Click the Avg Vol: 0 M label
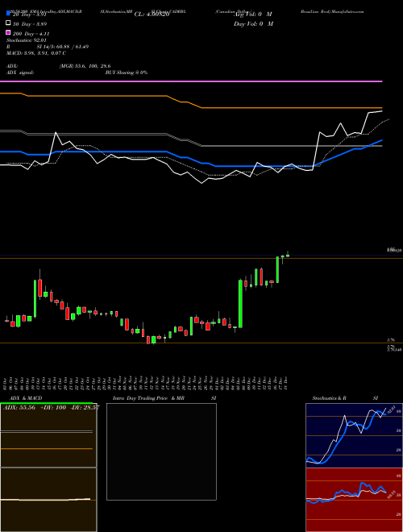The width and height of the screenshot is (403, 532). click(253, 15)
